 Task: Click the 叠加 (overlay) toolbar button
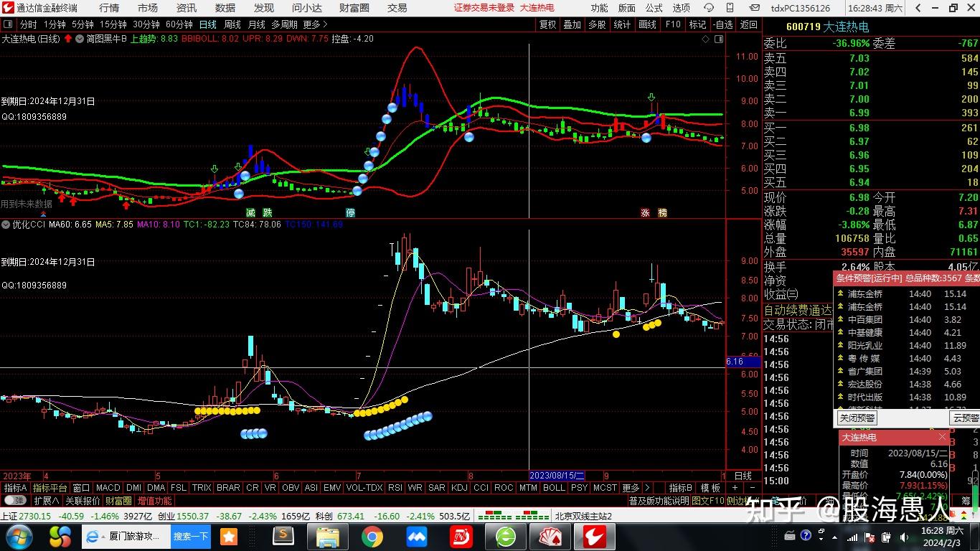(572, 24)
